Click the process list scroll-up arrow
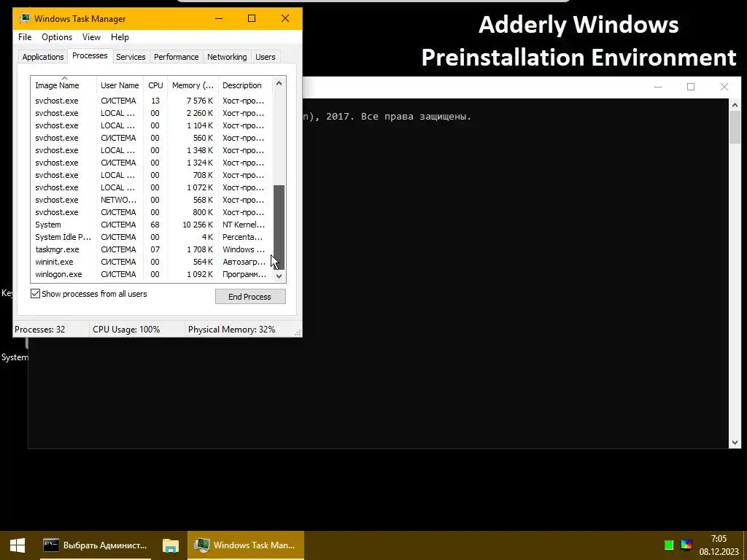The height and width of the screenshot is (560, 747). pyautogui.click(x=279, y=83)
